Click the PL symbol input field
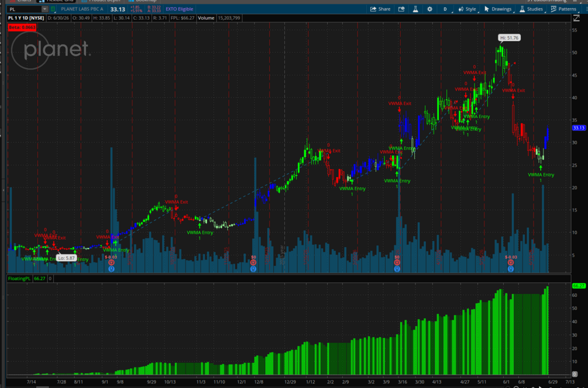 click(x=24, y=9)
